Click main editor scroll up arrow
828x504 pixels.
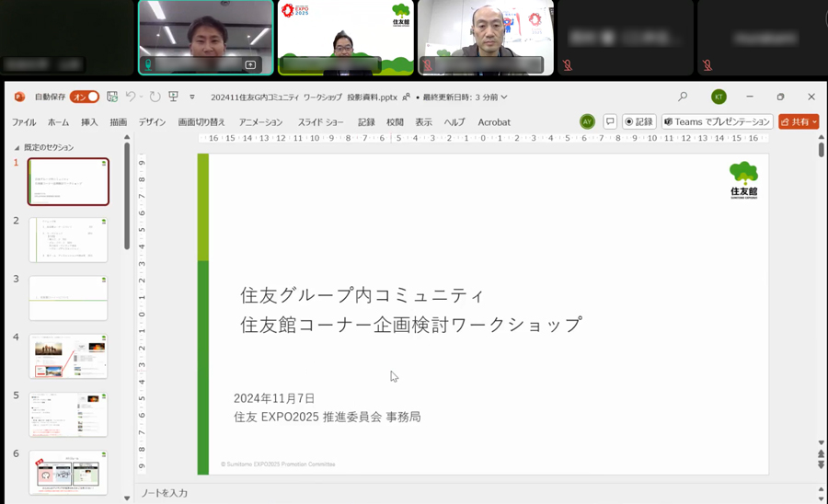pos(822,138)
